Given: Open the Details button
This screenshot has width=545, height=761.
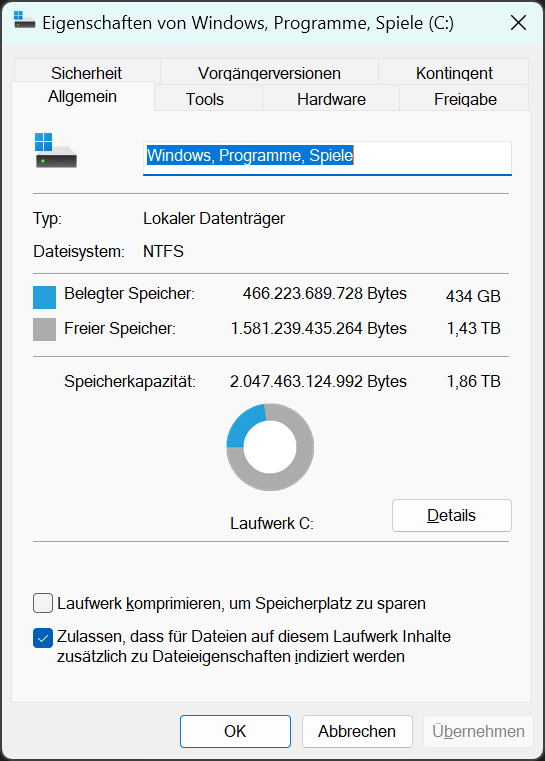Looking at the screenshot, I should click(452, 515).
